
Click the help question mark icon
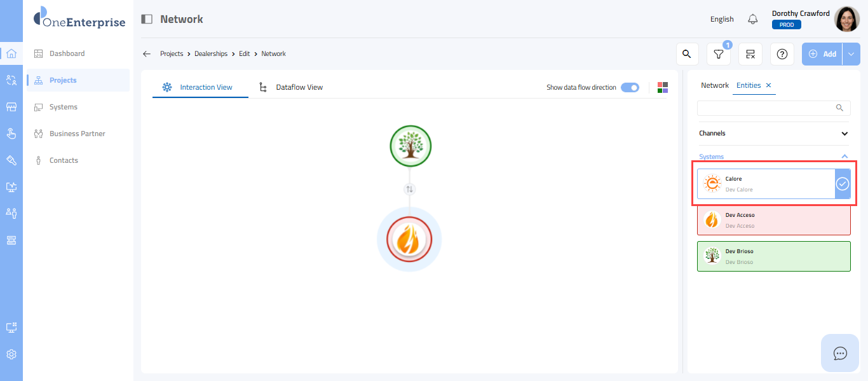coord(782,54)
